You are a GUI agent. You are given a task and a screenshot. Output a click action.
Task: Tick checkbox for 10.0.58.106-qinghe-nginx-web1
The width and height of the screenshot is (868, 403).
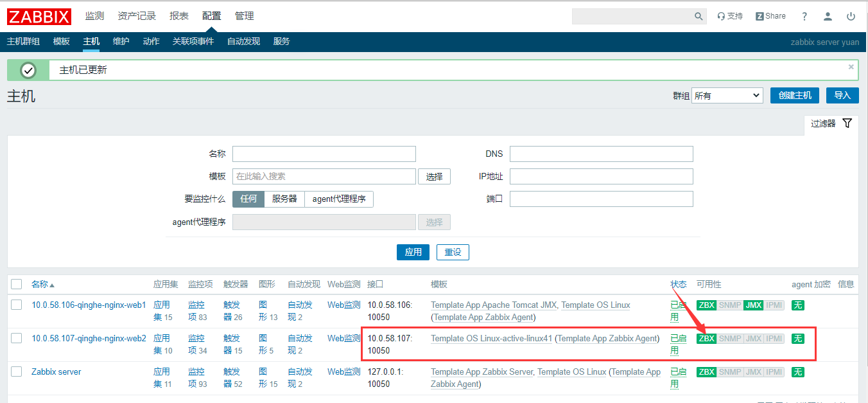17,305
